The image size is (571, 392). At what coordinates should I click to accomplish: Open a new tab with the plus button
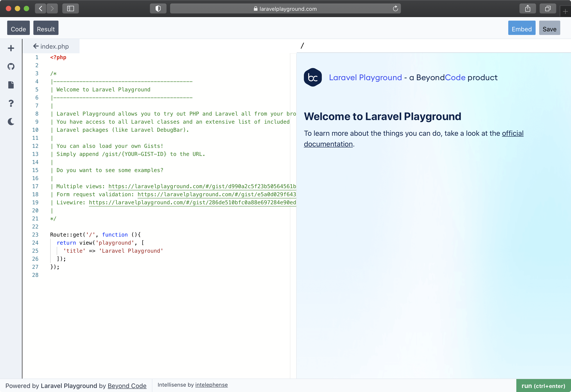click(x=565, y=12)
